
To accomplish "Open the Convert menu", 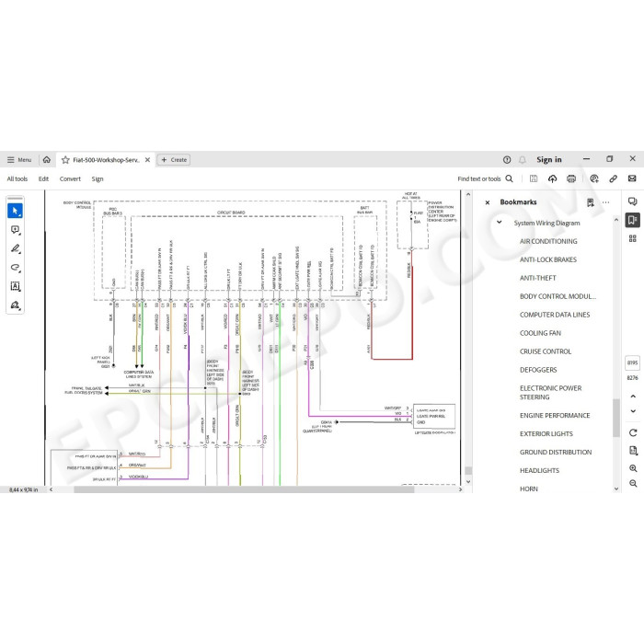I will click(70, 179).
